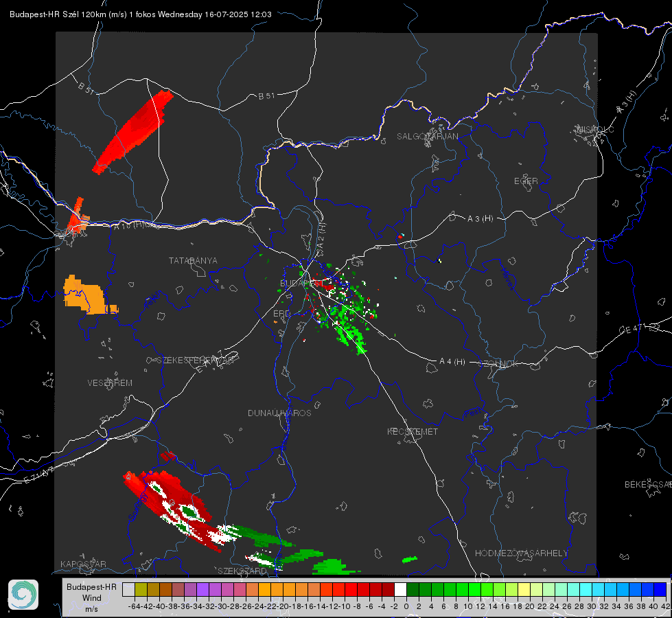Image resolution: width=672 pixels, height=618 pixels.
Task: Click the SZOLNOK city label
Action: tap(498, 364)
